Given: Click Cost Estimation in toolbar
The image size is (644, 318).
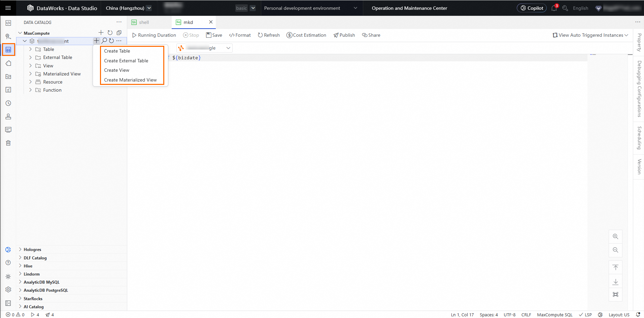Looking at the screenshot, I should tap(306, 35).
